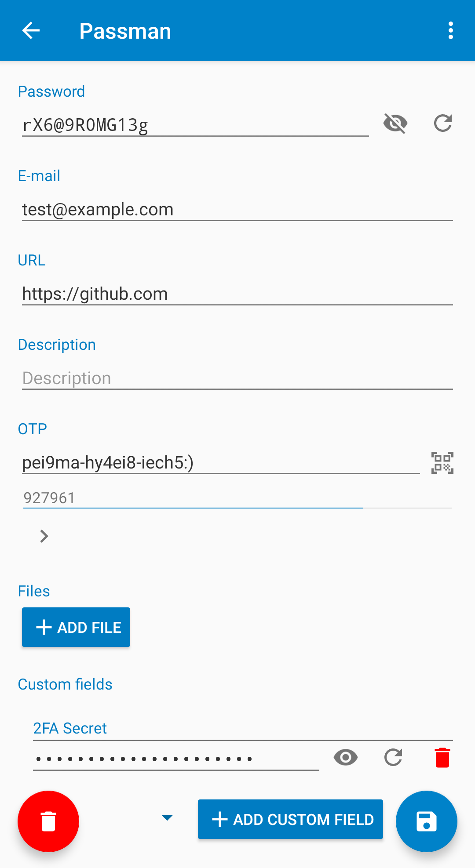Hide the password with the crossed-eye icon
This screenshot has height=868, width=475.
coord(395,123)
